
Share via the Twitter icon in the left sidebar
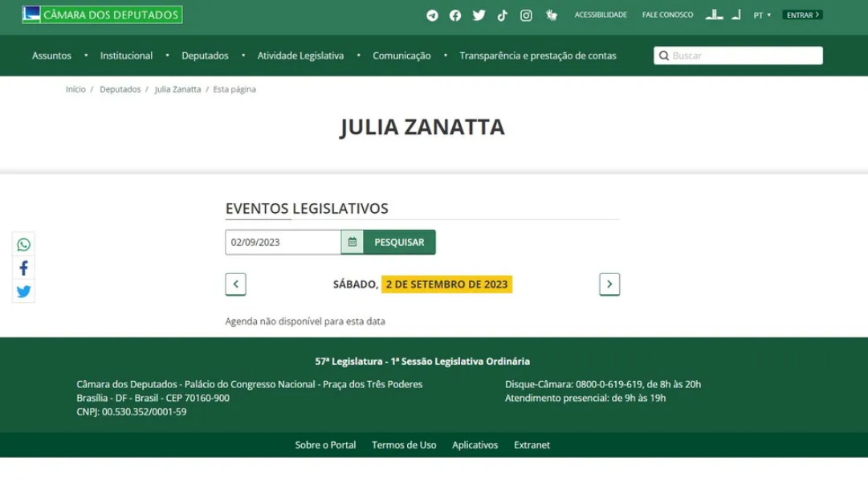point(23,293)
